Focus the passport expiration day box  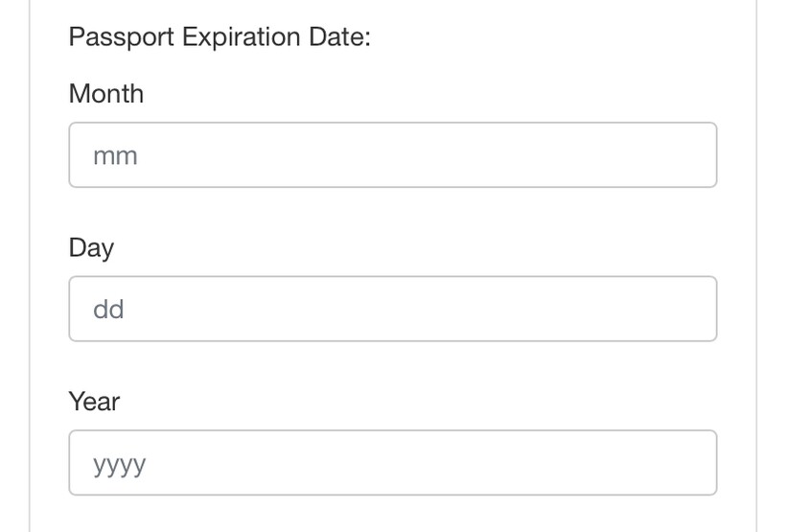(x=393, y=309)
